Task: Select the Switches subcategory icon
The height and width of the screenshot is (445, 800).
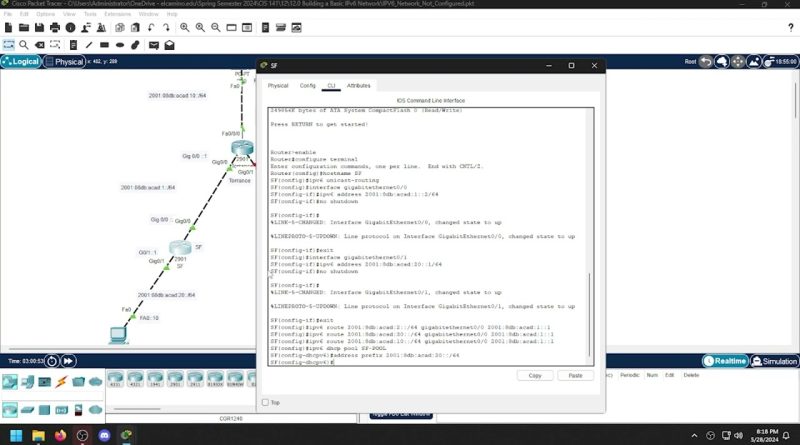Action: [28, 409]
